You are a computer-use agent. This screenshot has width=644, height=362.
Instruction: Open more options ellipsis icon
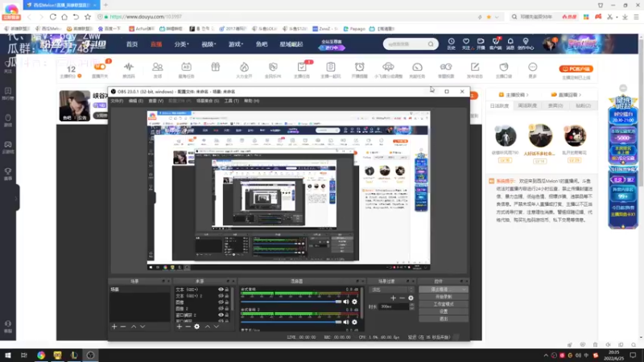[532, 67]
